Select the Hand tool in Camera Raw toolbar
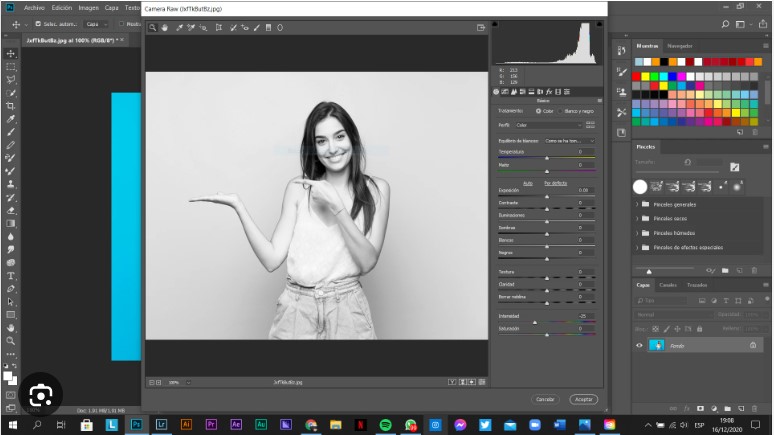The height and width of the screenshot is (435, 774). pos(164,28)
